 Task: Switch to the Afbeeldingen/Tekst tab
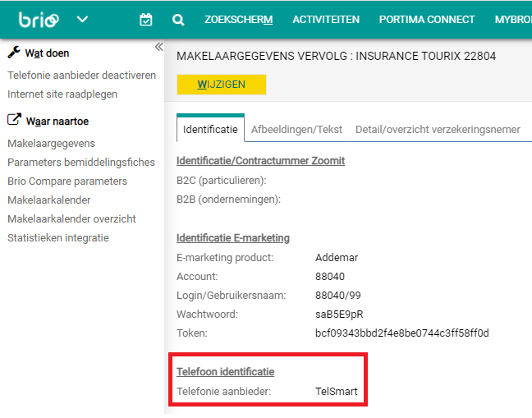click(296, 130)
